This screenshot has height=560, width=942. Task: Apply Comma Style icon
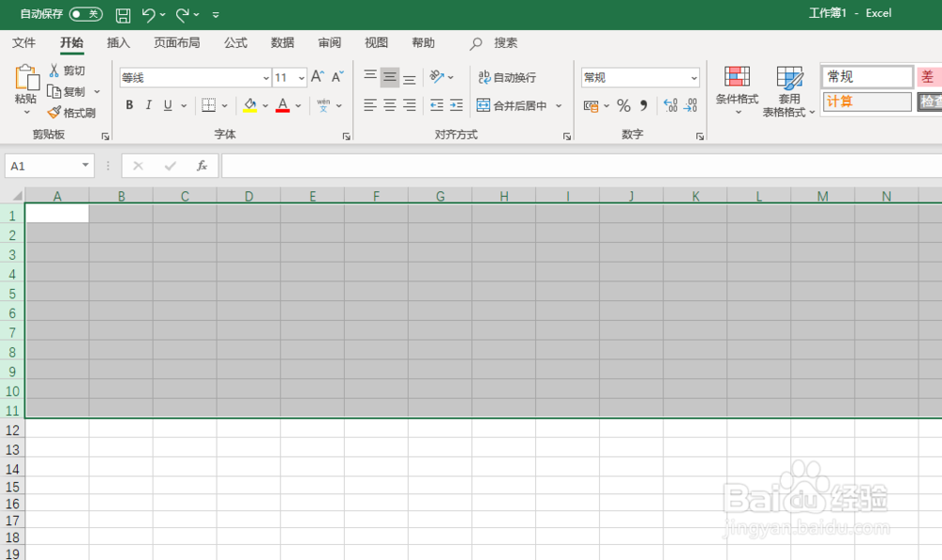point(643,105)
